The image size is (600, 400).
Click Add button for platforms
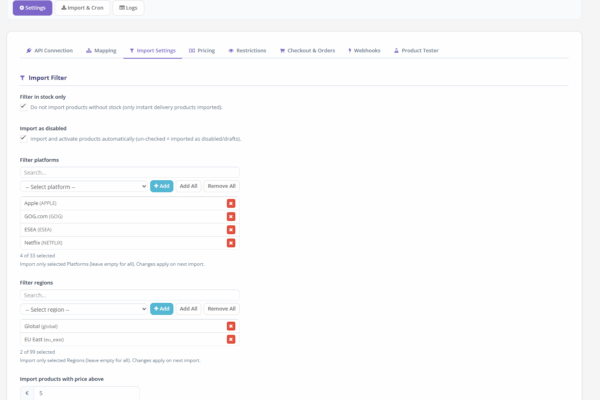coord(161,186)
